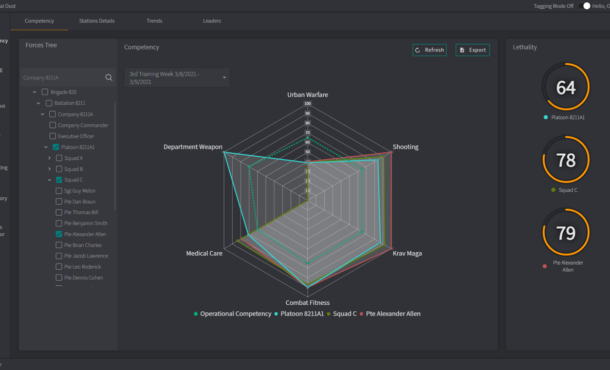Click the Operational Competency legend dot

(x=196, y=314)
